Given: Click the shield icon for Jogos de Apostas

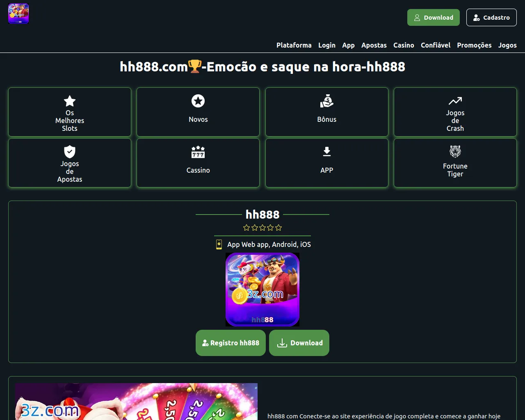Looking at the screenshot, I should (x=70, y=152).
